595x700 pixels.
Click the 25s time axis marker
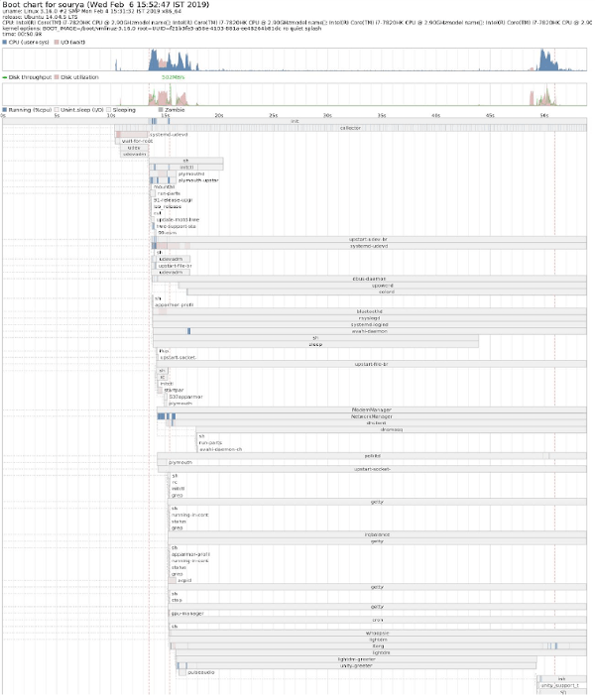(275, 116)
